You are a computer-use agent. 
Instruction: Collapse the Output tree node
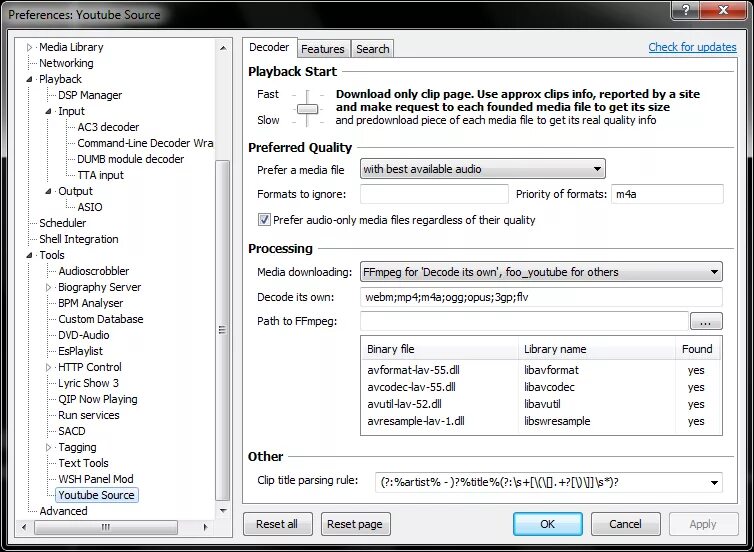(49, 191)
